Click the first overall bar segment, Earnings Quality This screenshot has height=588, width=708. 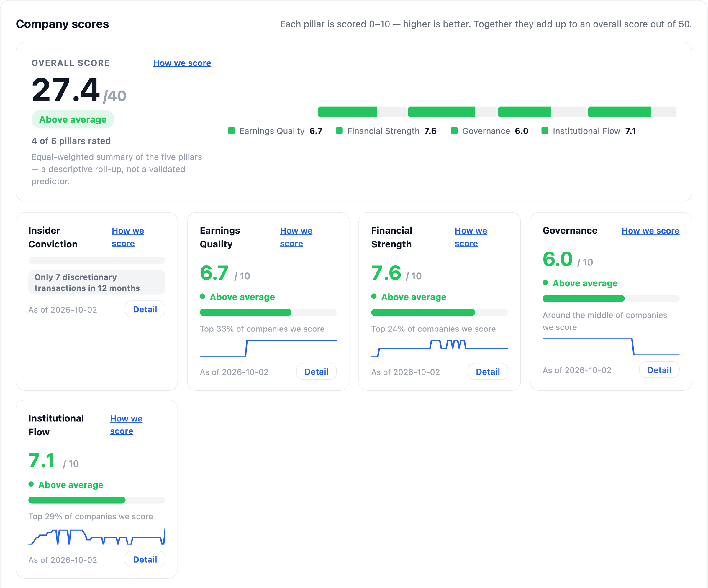click(362, 112)
